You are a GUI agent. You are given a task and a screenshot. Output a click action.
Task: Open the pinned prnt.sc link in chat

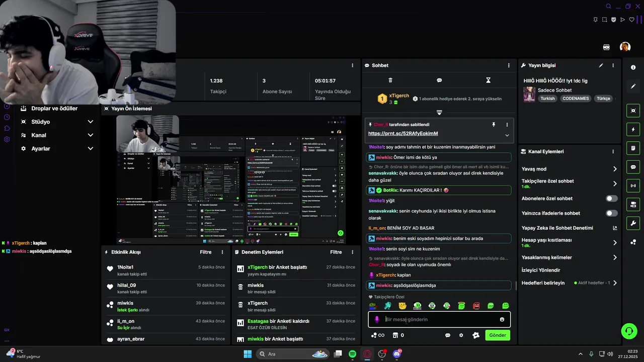click(403, 134)
